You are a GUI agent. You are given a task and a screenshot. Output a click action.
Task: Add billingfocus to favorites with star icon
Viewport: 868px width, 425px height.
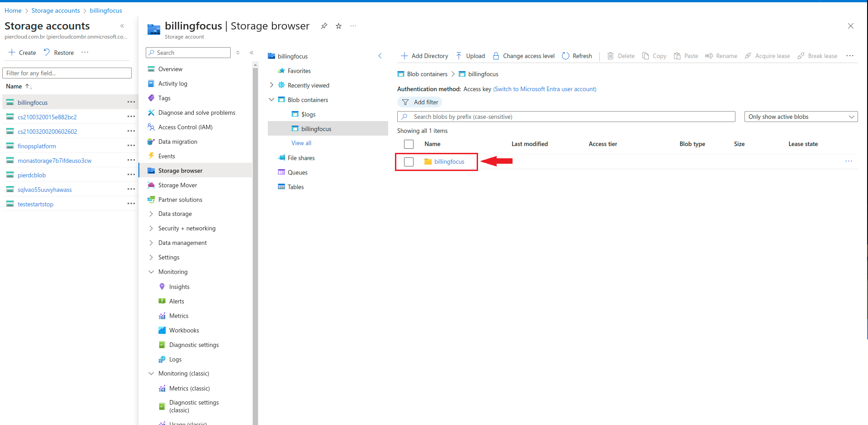(x=339, y=26)
